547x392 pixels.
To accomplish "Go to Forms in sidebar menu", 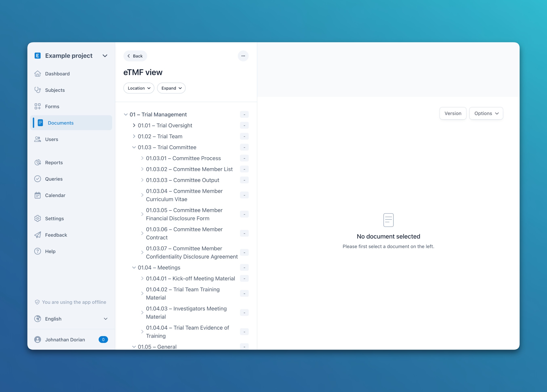I will [x=71, y=107].
